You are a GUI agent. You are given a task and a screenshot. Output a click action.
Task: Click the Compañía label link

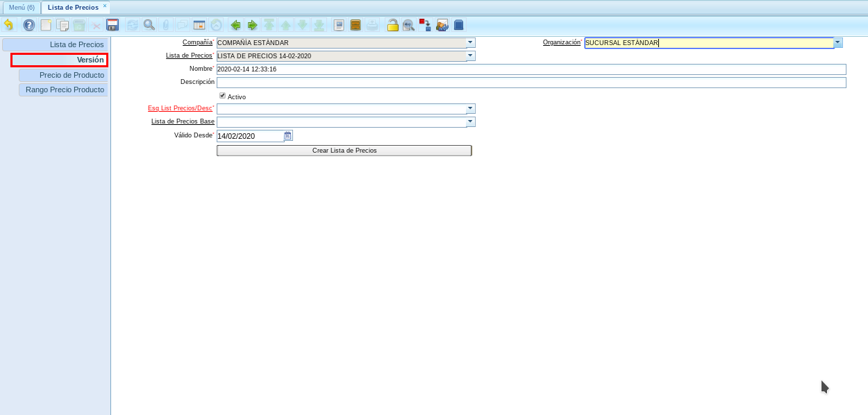pos(197,42)
